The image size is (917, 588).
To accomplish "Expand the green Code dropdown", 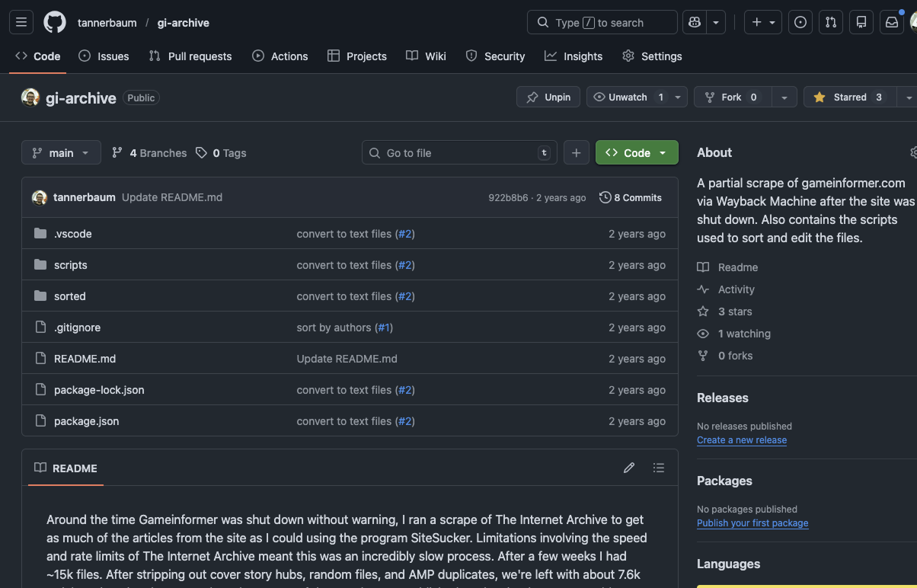I will pos(637,153).
